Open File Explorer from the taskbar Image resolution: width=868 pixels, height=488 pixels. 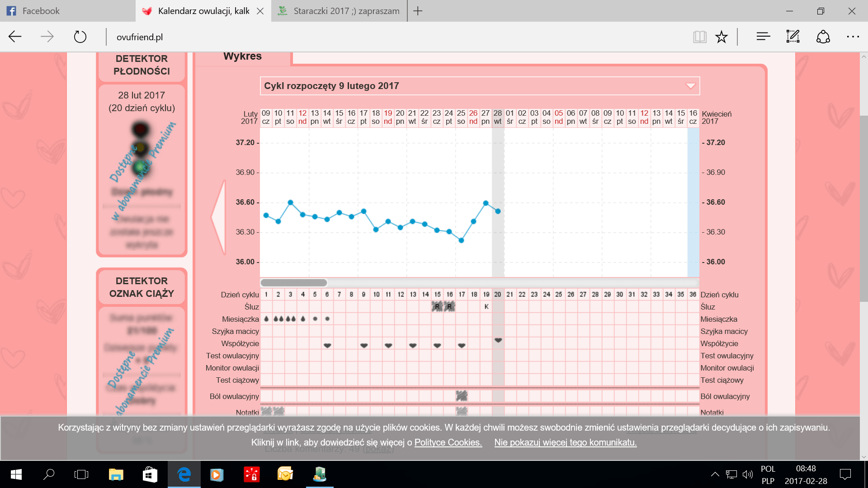116,474
